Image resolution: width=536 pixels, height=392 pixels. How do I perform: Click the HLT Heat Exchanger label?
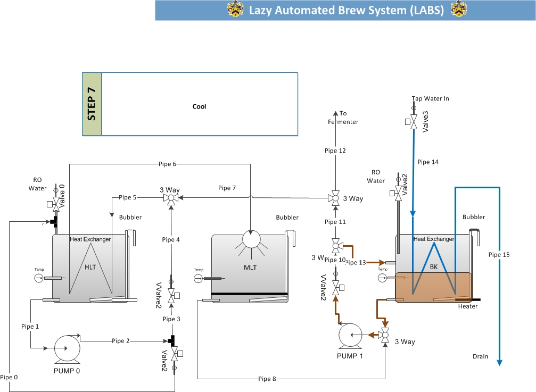tap(90, 239)
